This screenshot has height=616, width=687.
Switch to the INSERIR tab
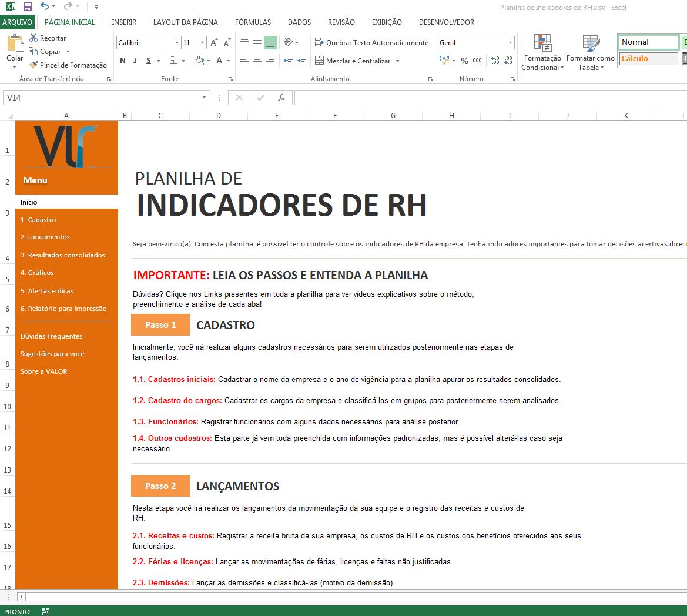[x=124, y=22]
